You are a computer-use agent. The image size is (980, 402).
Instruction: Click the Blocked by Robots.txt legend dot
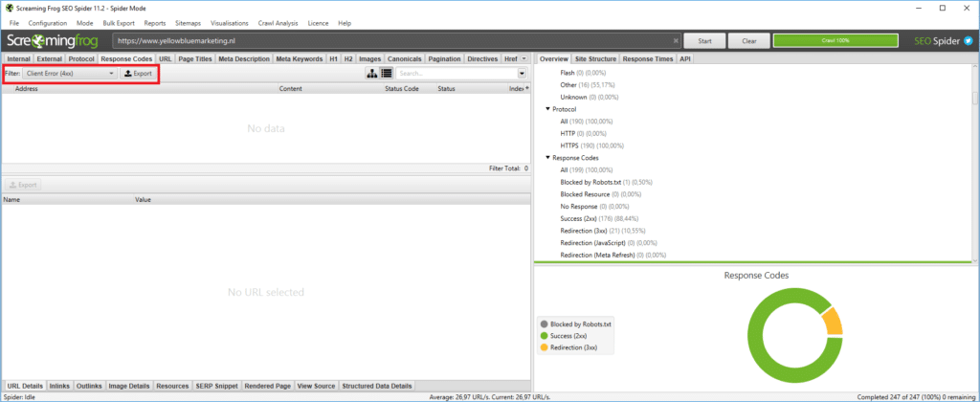[545, 324]
